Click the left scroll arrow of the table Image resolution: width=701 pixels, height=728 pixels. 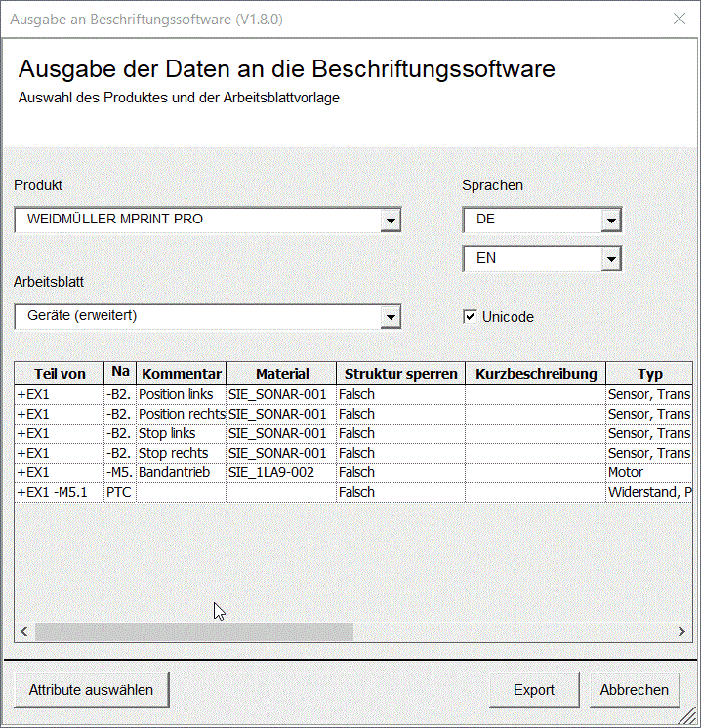pyautogui.click(x=24, y=632)
